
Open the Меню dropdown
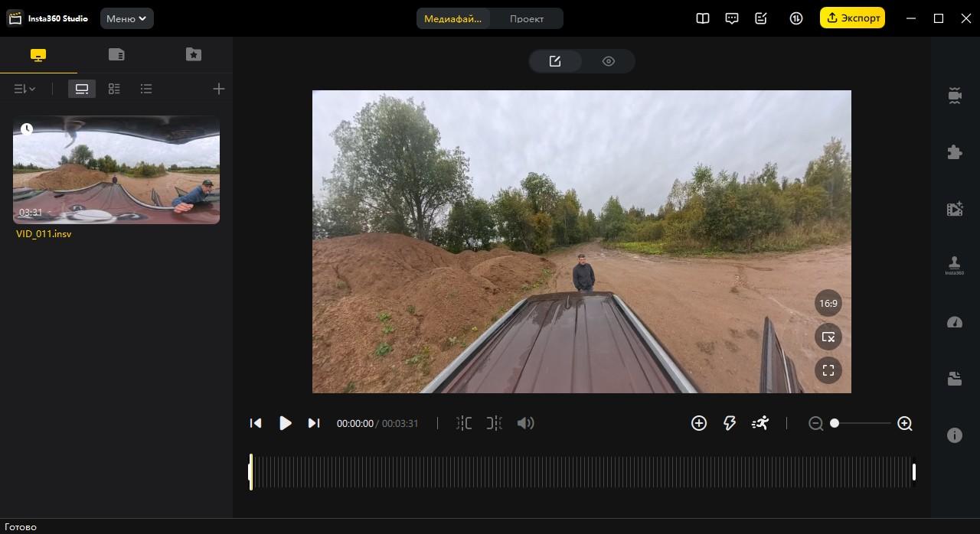pos(126,18)
